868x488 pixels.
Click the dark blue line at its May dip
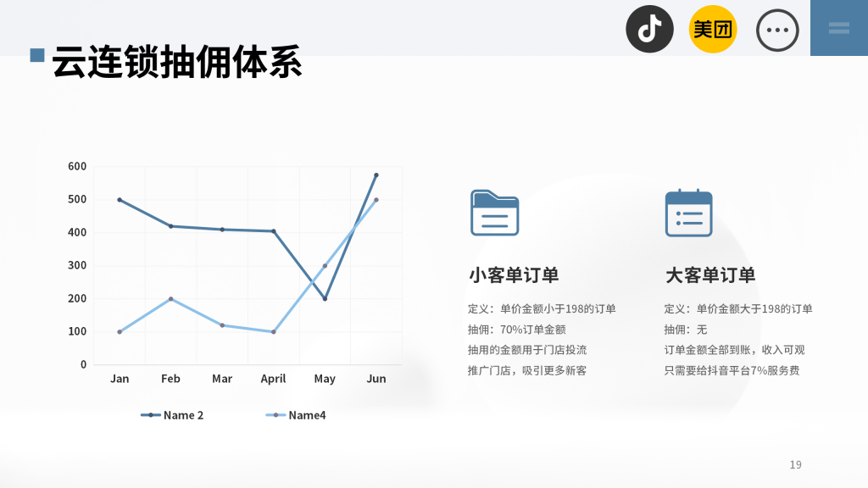[x=325, y=298]
